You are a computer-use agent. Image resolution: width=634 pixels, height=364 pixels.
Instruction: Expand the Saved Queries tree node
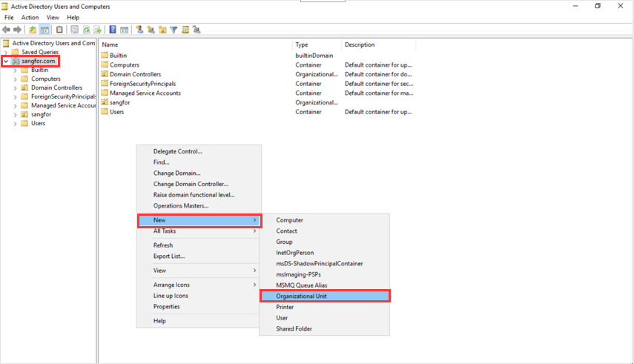6,52
